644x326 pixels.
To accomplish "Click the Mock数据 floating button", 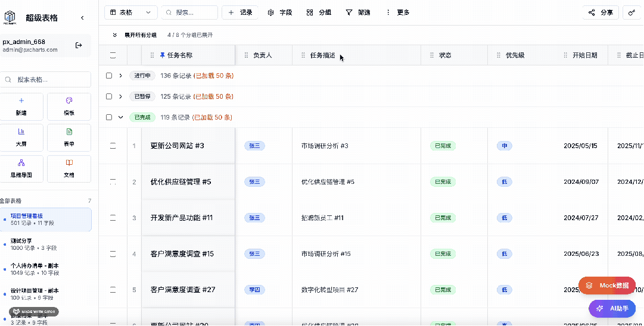I will (606, 286).
